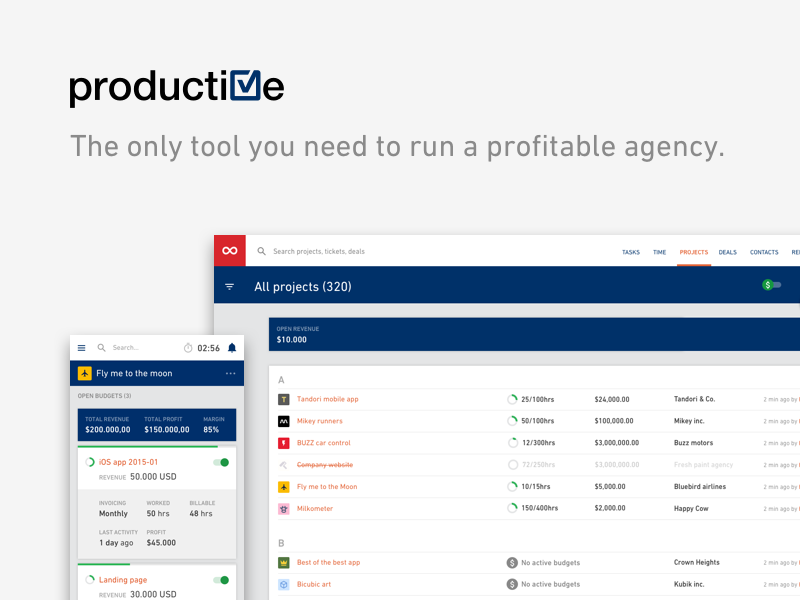This screenshot has width=800, height=600.
Task: Select the airplane icon for Fly me to the Moon
Action: click(x=284, y=487)
